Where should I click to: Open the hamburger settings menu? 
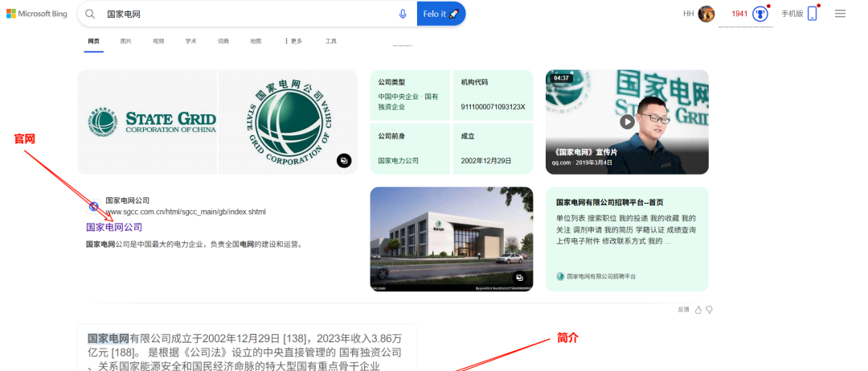(x=840, y=14)
